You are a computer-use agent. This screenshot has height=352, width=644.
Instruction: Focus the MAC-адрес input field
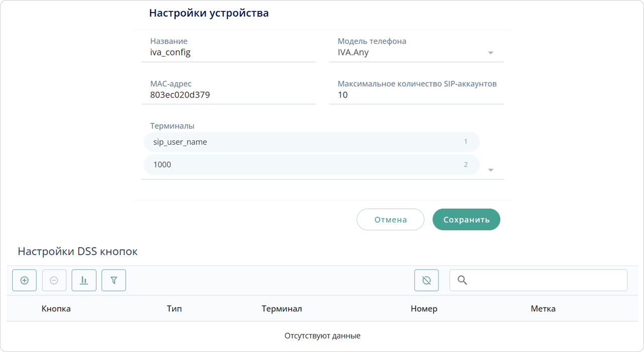pyautogui.click(x=229, y=95)
